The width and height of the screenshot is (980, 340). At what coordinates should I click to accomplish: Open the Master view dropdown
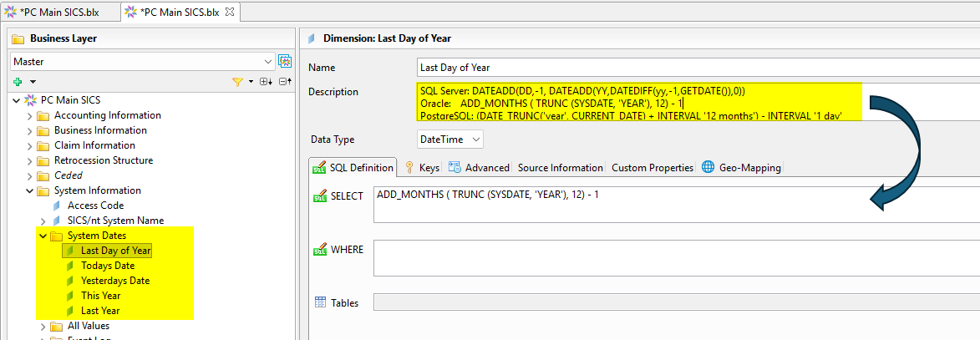coord(268,61)
